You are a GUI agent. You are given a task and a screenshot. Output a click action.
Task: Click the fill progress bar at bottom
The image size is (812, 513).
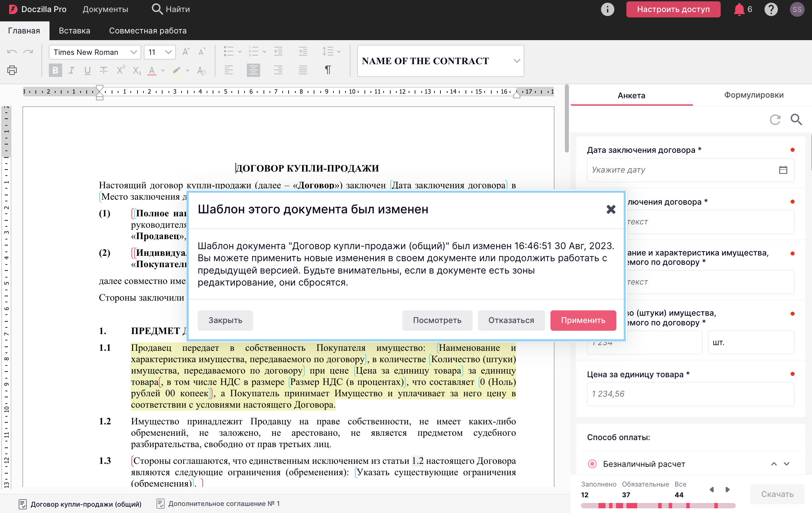[x=658, y=505]
